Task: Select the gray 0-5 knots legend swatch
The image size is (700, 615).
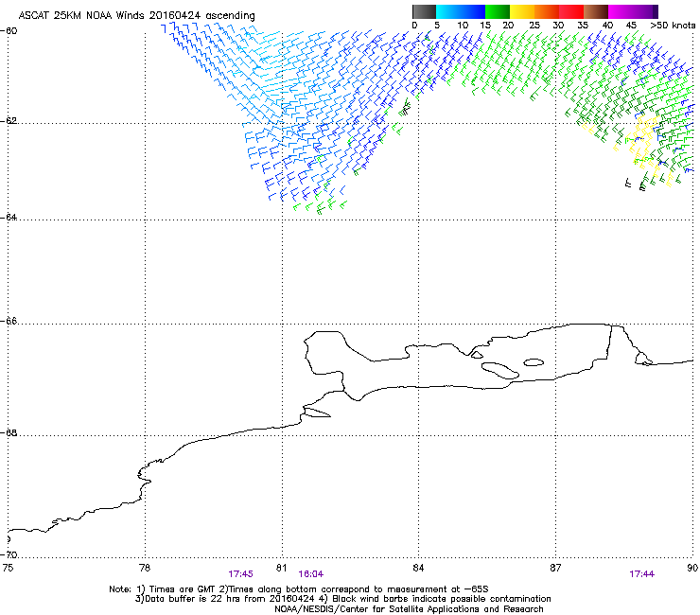Action: (424, 11)
